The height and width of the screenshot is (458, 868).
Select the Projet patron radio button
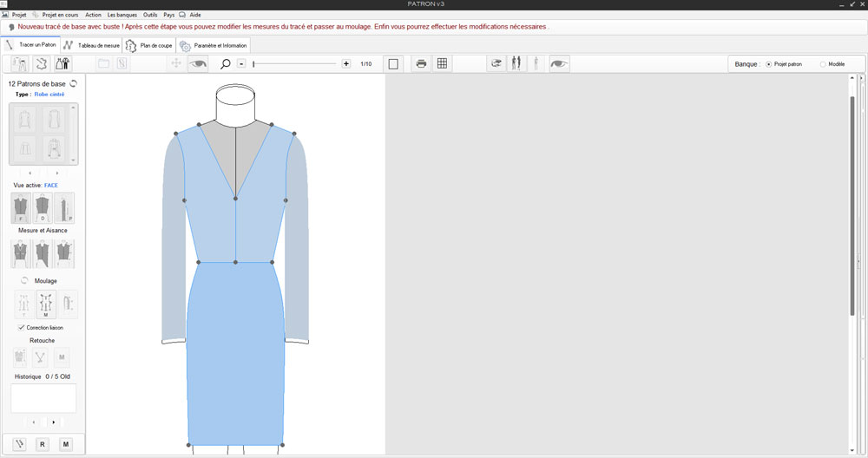tap(768, 64)
